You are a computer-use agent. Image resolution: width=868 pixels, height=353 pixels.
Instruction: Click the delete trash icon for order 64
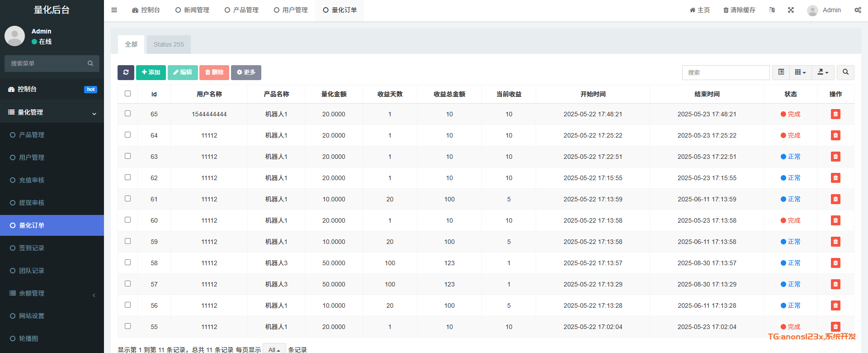click(x=835, y=135)
